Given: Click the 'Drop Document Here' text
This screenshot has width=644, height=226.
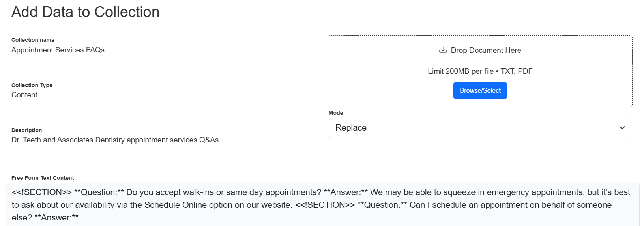Looking at the screenshot, I should pyautogui.click(x=486, y=50).
